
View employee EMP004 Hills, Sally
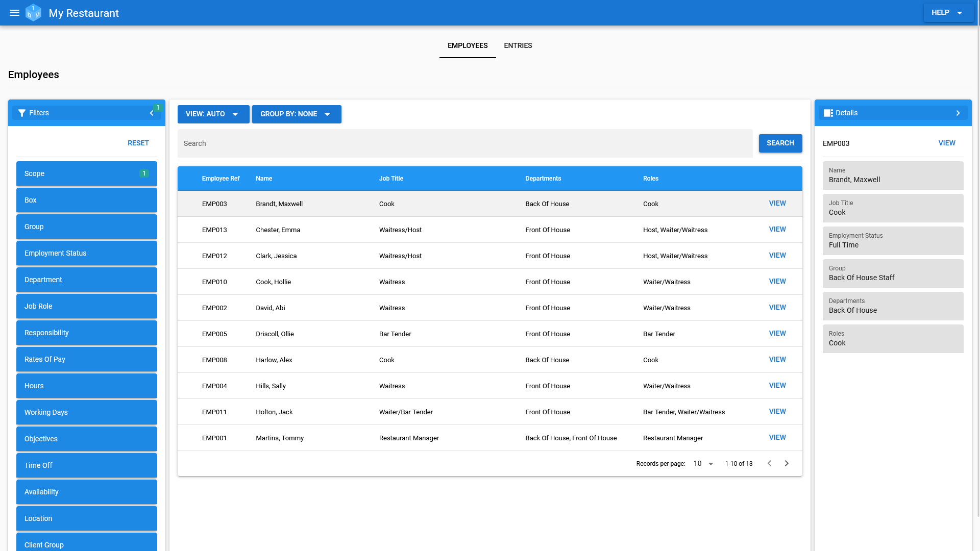pos(777,385)
